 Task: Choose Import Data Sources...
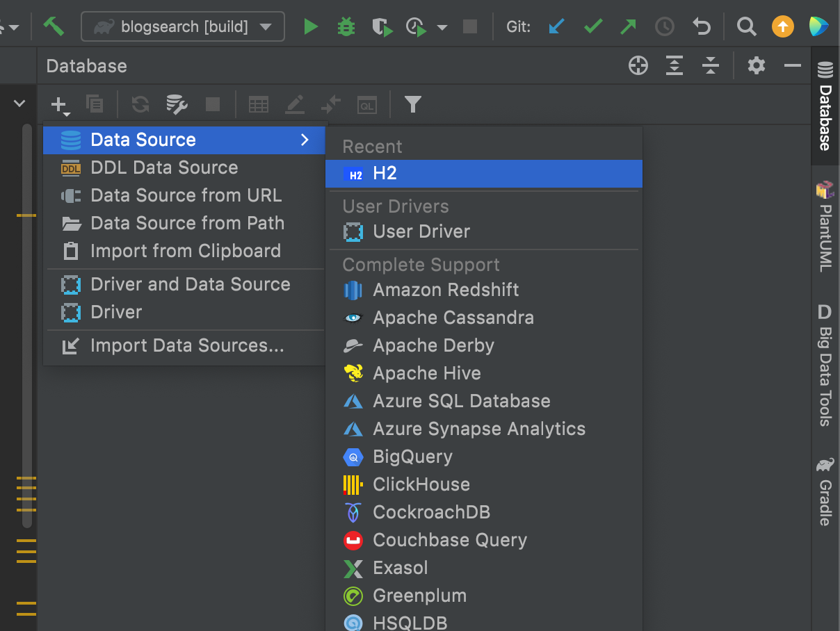coord(184,345)
